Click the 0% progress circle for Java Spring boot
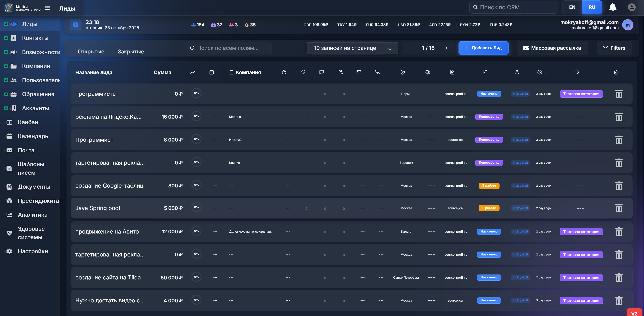The width and height of the screenshot is (644, 316). (197, 207)
